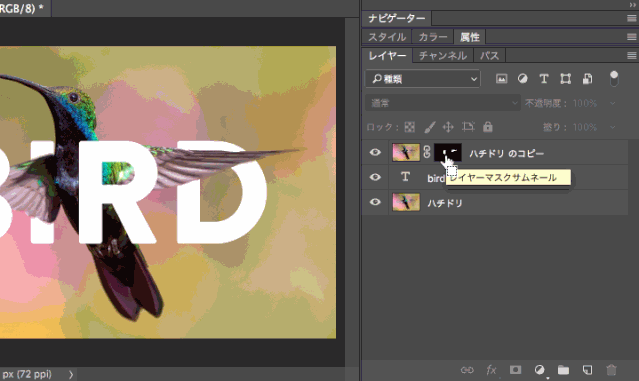Viewport: 639px width, 381px height.
Task: Filter layers by pixel layer icon
Action: click(x=501, y=79)
